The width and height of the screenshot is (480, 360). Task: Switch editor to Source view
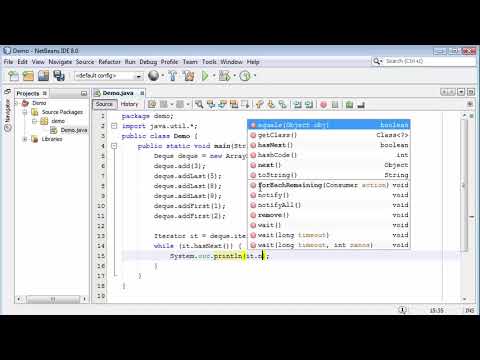pyautogui.click(x=105, y=104)
